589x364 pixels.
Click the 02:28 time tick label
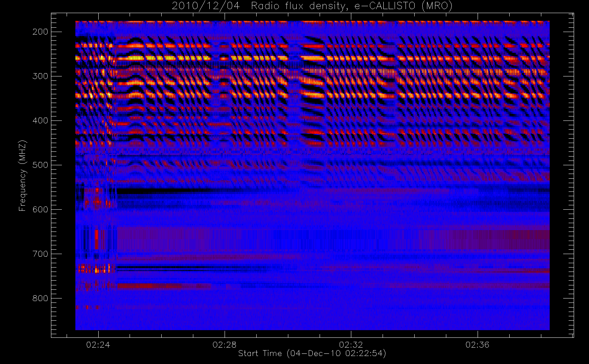pos(225,345)
